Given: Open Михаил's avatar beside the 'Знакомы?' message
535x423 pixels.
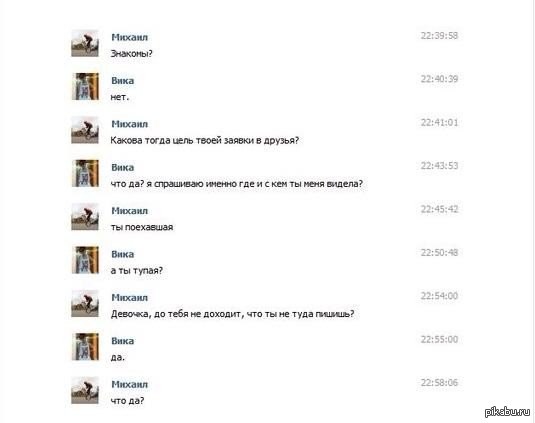Looking at the screenshot, I should [x=85, y=43].
